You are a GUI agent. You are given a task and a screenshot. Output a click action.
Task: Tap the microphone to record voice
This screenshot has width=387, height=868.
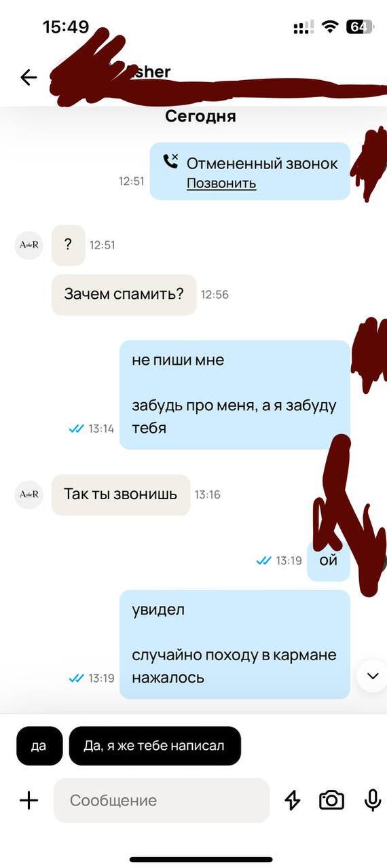pyautogui.click(x=372, y=800)
